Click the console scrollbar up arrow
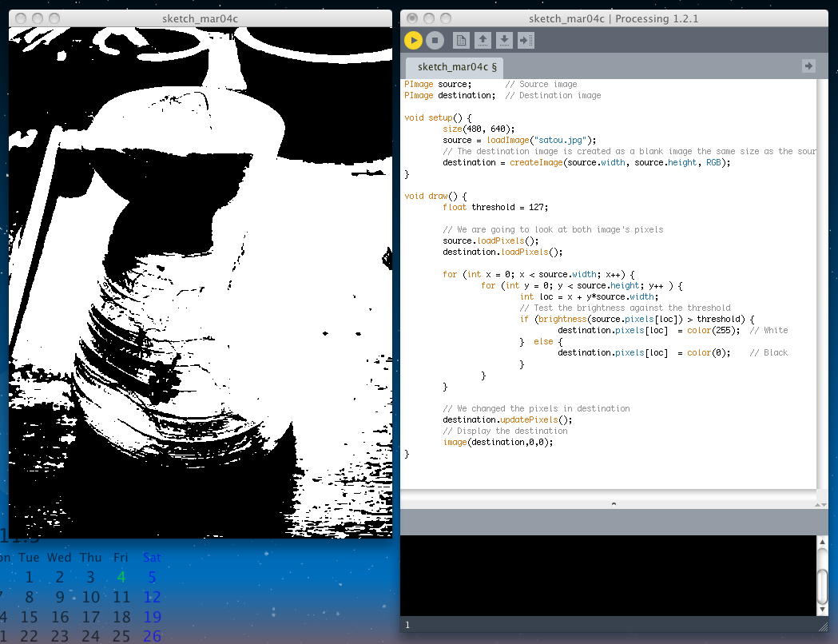 (822, 543)
